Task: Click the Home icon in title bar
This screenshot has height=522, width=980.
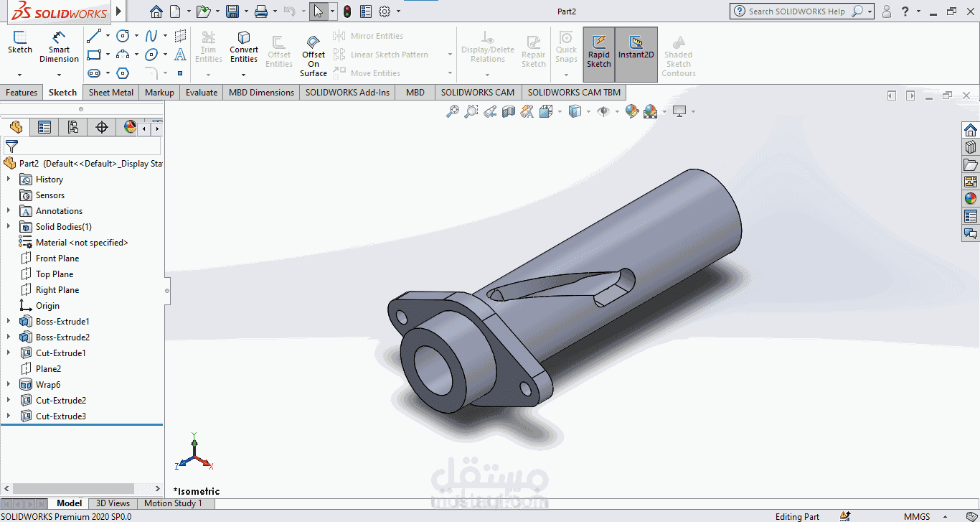Action: [x=156, y=11]
